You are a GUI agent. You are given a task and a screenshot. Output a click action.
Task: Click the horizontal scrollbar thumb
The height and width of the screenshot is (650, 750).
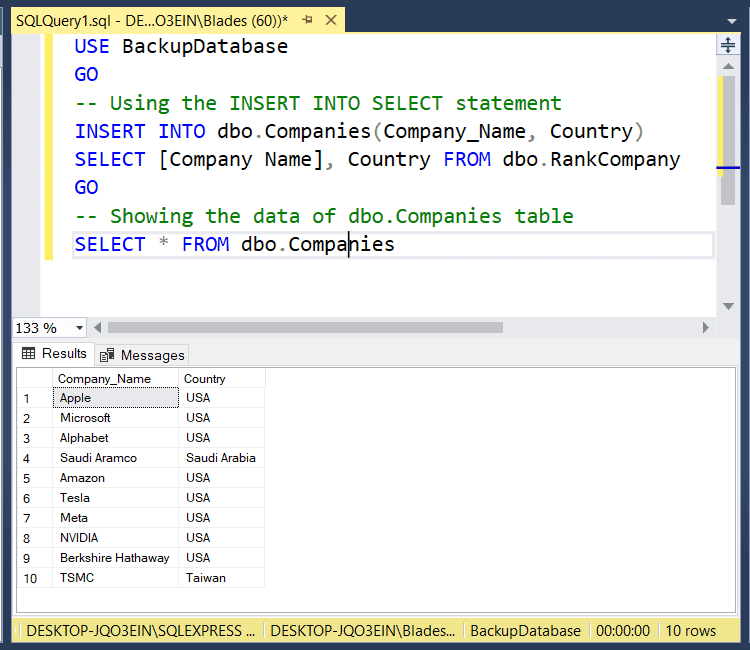pos(305,328)
